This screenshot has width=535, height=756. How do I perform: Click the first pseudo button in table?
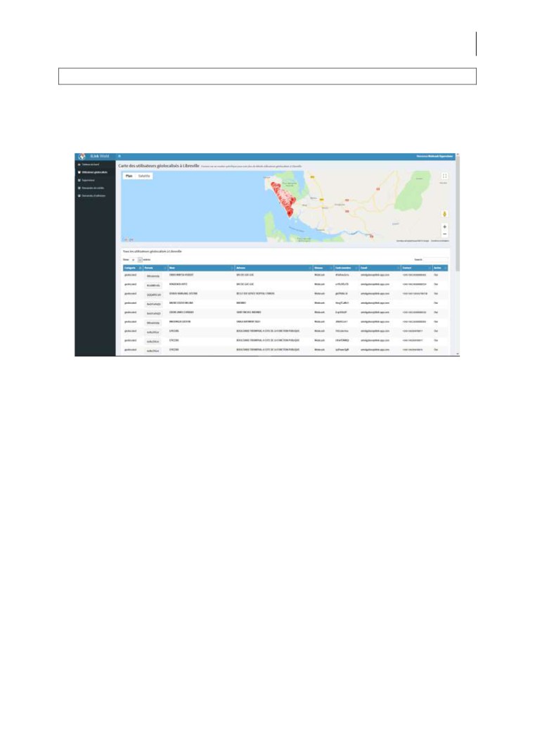[153, 276]
